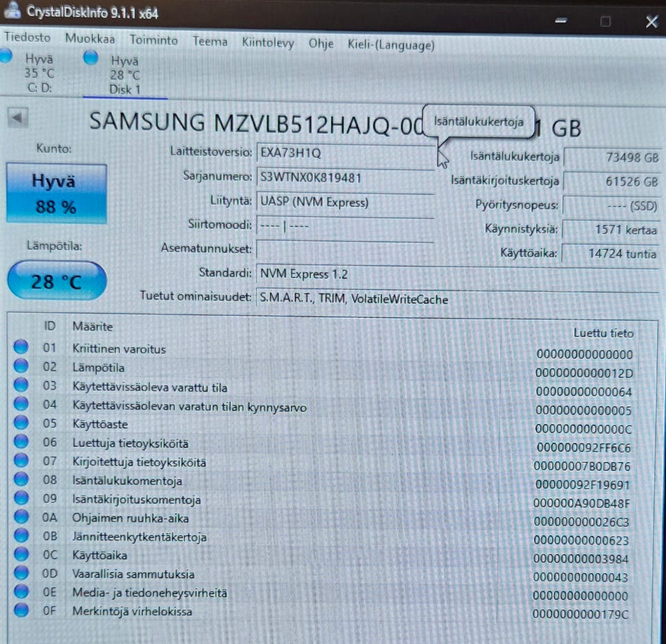Click the Isäntäkirjoituskertoja value 61526 GB
Image resolution: width=666 pixels, height=644 pixels.
point(612,182)
